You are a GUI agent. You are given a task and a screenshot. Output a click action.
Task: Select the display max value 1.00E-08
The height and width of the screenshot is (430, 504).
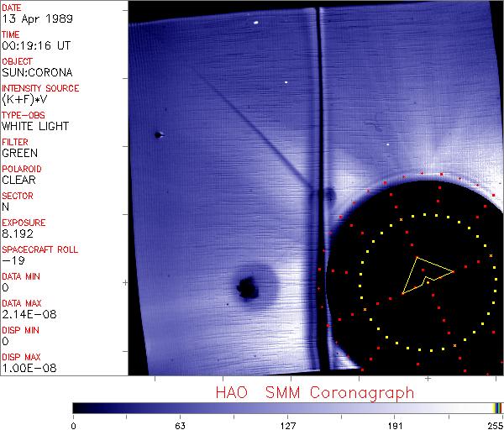click(29, 368)
